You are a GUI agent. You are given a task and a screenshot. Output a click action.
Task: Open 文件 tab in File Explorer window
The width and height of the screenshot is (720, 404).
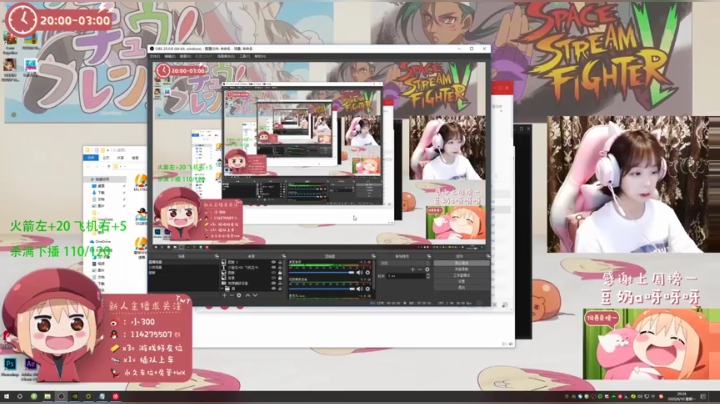point(91,157)
